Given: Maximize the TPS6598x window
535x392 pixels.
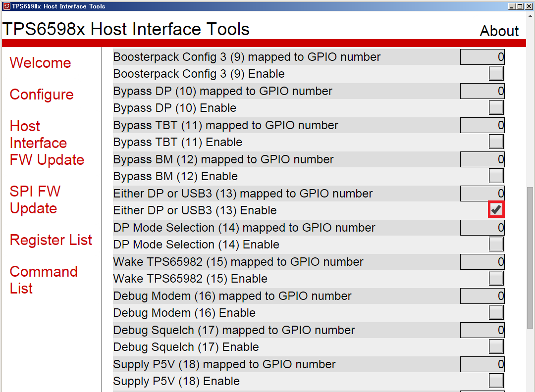Looking at the screenshot, I should (520, 6).
